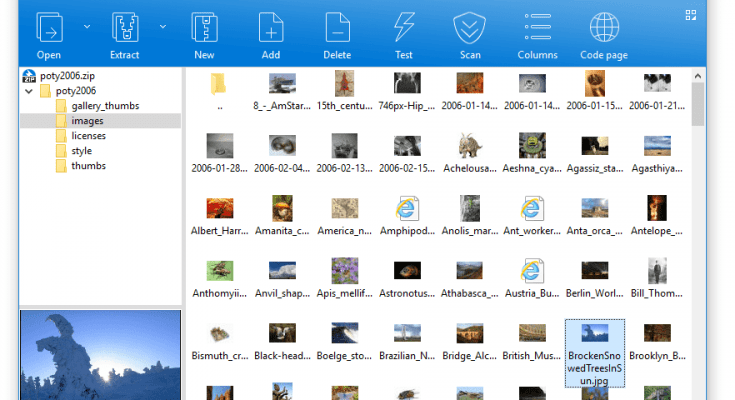Image resolution: width=735 pixels, height=400 pixels.
Task: Open the Extract dropdown arrow
Action: (x=163, y=27)
